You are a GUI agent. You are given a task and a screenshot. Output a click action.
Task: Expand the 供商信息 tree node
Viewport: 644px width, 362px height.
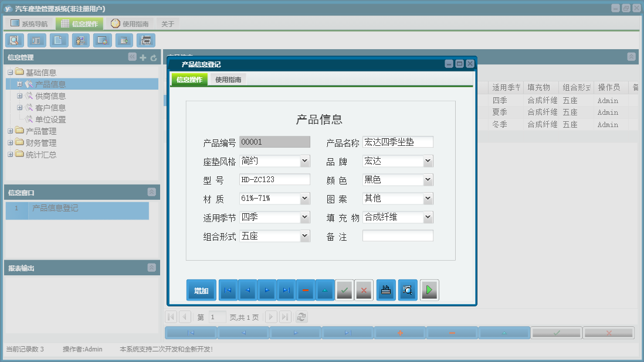pos(19,96)
